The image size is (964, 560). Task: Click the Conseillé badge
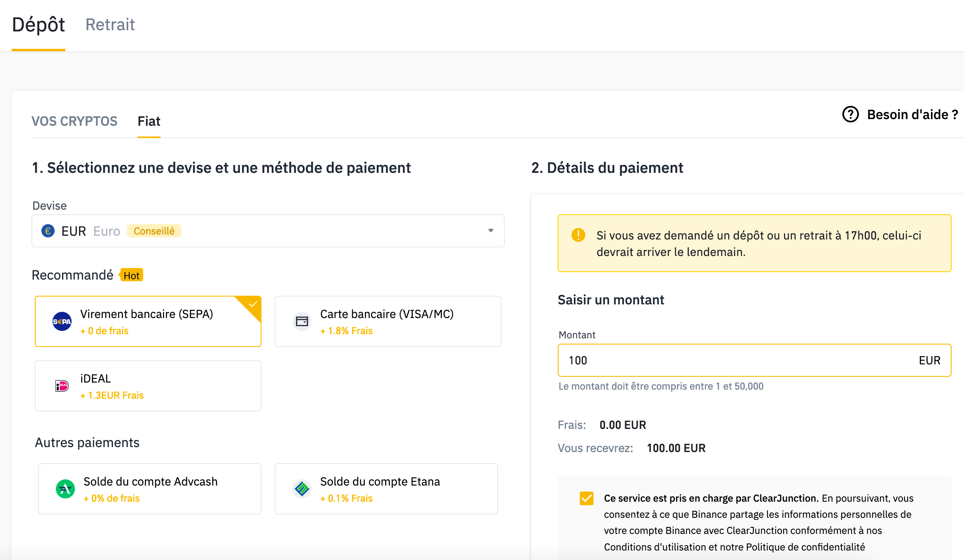coord(154,231)
